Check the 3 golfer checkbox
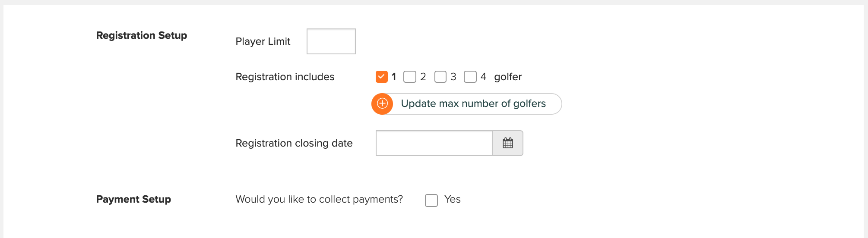Viewport: 868px width, 238px height. [440, 77]
